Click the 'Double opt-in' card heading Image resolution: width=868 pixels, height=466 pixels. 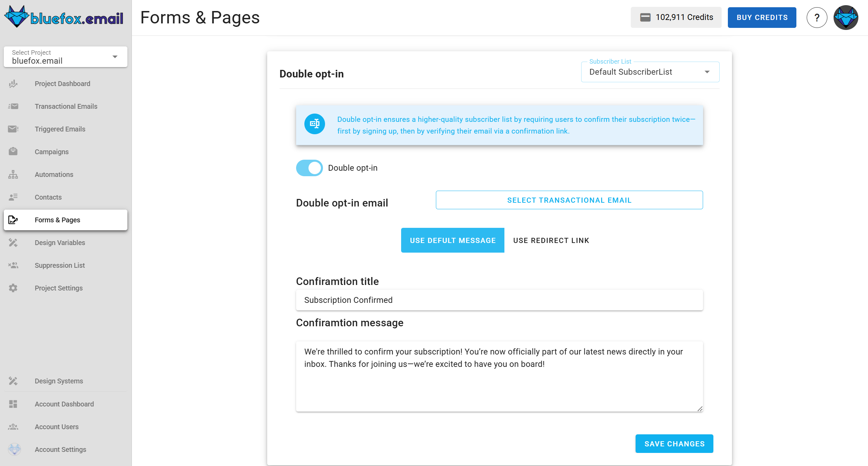[312, 74]
